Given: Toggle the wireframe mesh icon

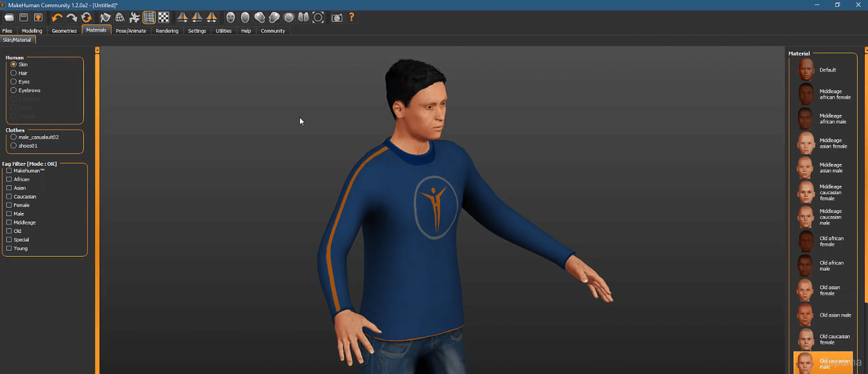Looking at the screenshot, I should tap(149, 18).
